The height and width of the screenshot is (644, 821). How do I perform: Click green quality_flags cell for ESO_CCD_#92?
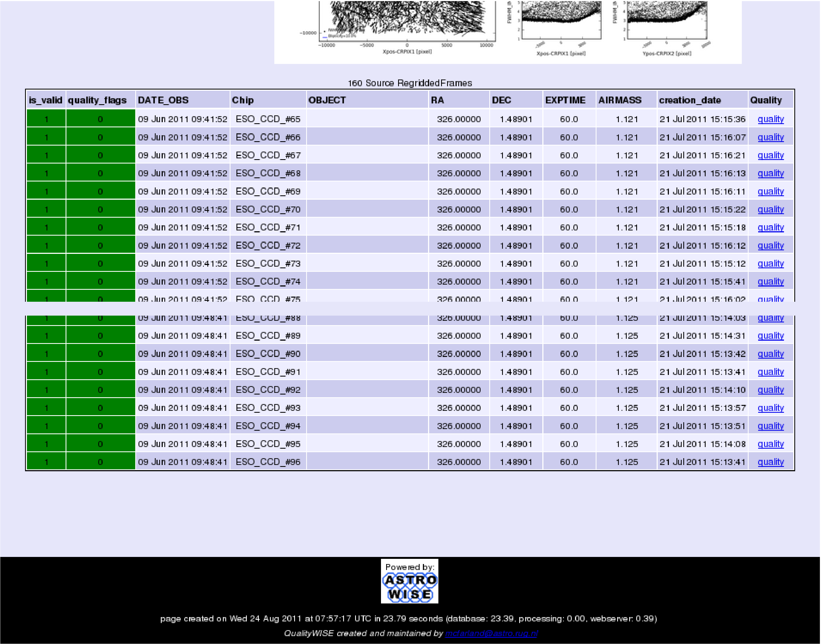(100, 390)
